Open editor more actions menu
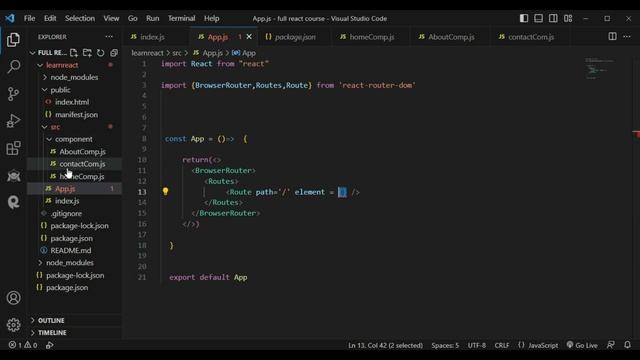 (627, 36)
